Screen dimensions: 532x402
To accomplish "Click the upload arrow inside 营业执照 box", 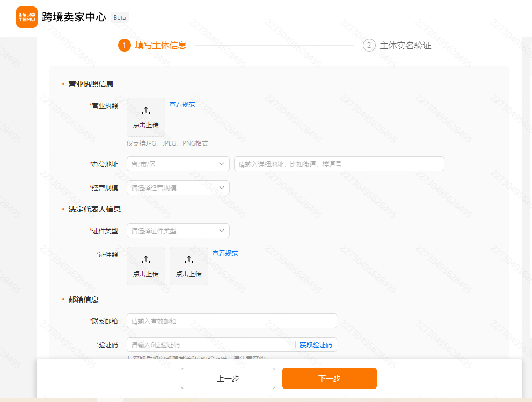I will [x=145, y=111].
